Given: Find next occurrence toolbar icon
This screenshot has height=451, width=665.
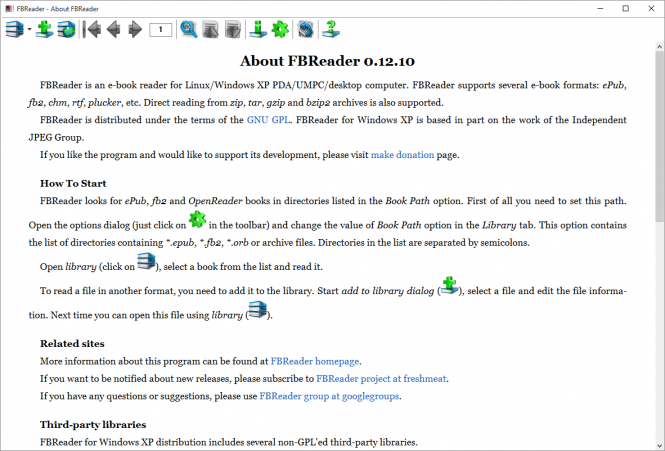Looking at the screenshot, I should pos(232,30).
